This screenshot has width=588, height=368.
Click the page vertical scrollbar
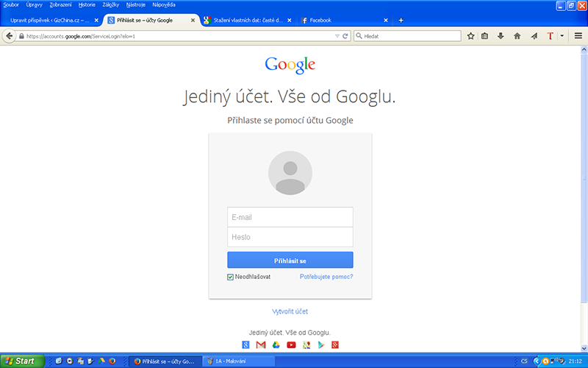[584, 178]
